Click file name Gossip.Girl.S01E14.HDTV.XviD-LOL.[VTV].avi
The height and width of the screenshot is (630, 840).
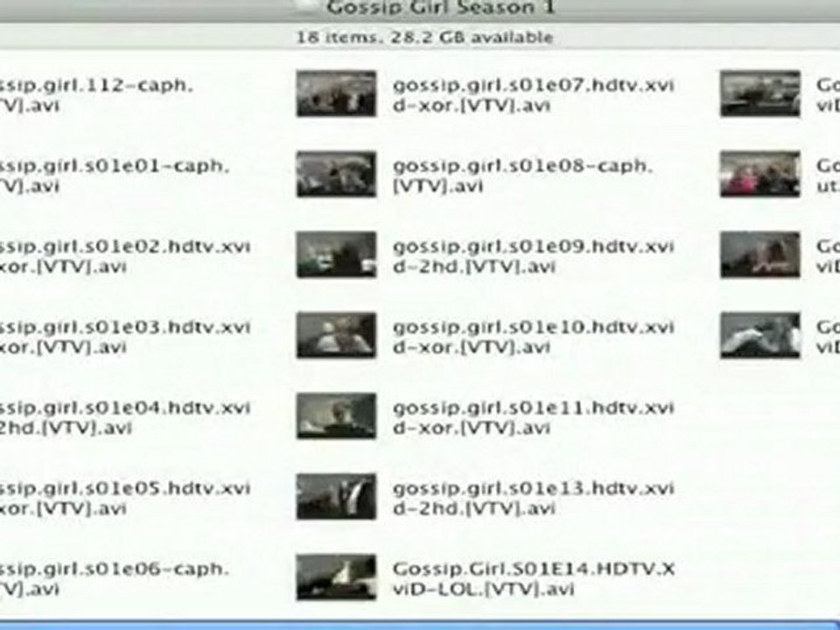click(534, 578)
